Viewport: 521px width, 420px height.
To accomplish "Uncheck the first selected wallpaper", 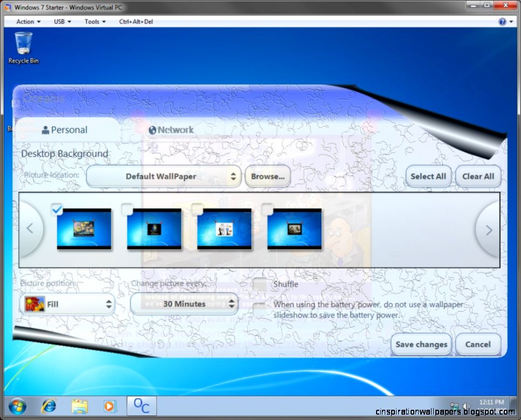I will click(57, 209).
